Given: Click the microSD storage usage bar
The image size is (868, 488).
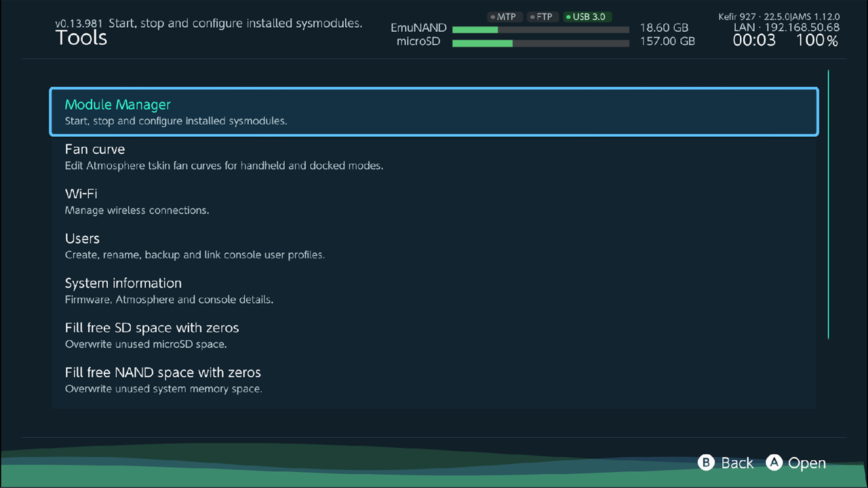Looking at the screenshot, I should [540, 43].
